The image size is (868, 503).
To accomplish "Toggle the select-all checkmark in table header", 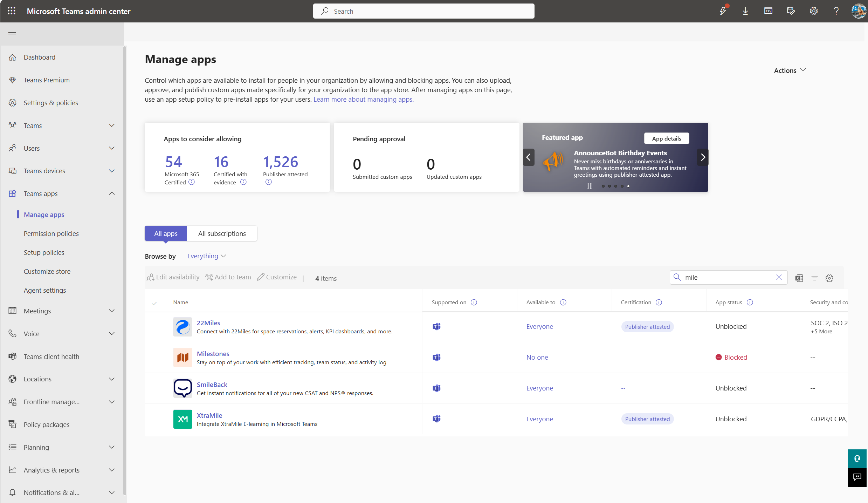I will point(154,303).
